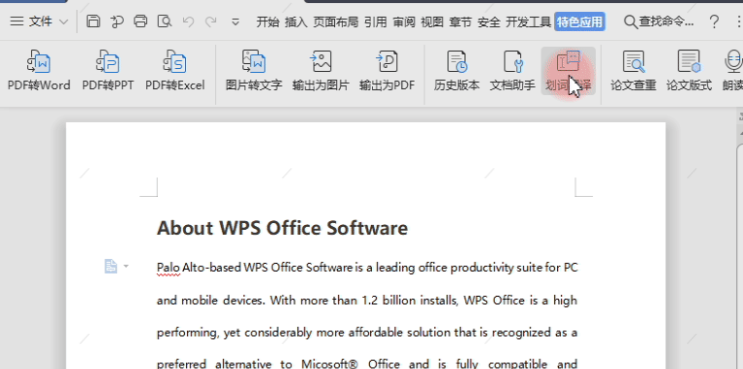Click the 论文查重 tool
This screenshot has width=743, height=369.
pos(634,70)
